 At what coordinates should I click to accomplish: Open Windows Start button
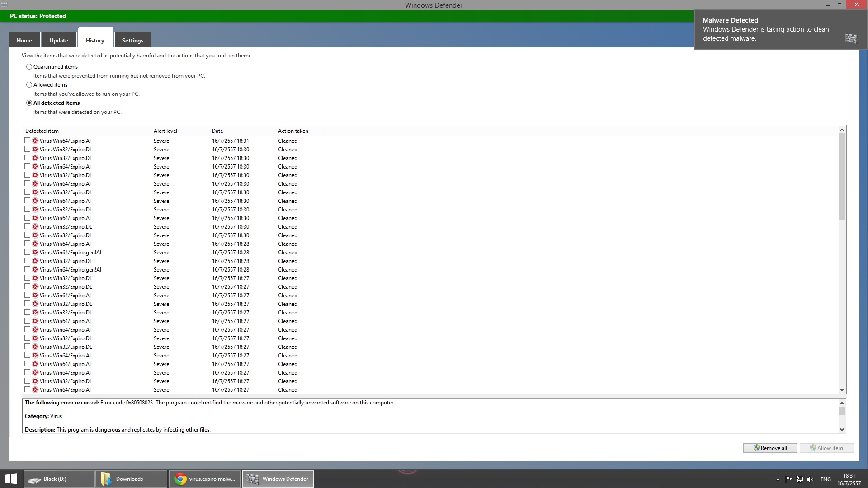[x=11, y=479]
